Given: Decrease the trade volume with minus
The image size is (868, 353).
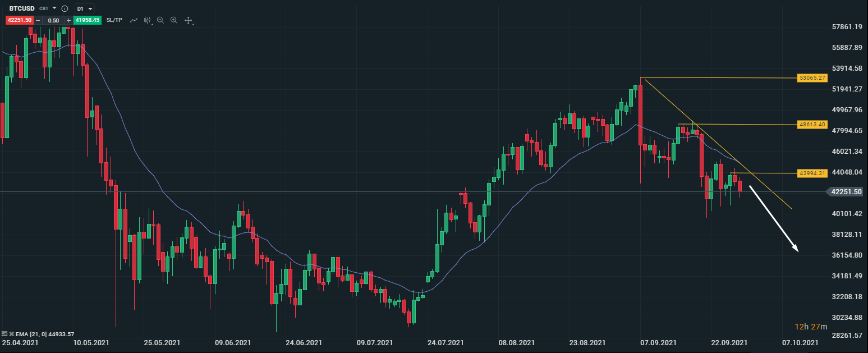Looking at the screenshot, I should point(38,20).
